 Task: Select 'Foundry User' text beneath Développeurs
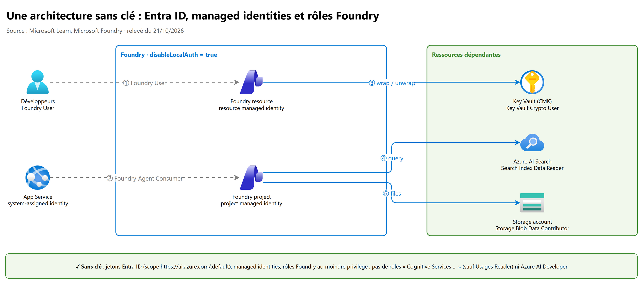(38, 108)
